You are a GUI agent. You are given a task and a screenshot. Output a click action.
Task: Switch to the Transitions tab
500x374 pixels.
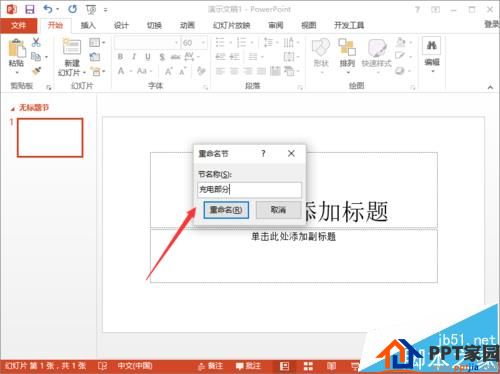[x=154, y=25]
